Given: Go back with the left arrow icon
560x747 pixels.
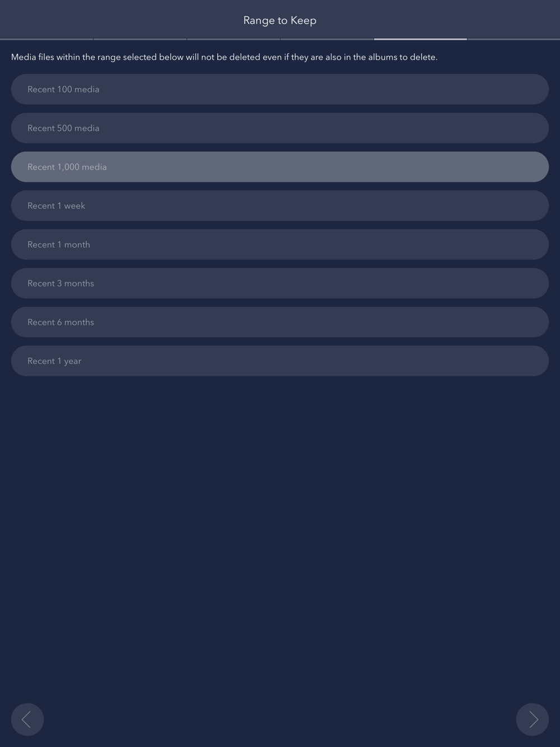Looking at the screenshot, I should click(27, 720).
